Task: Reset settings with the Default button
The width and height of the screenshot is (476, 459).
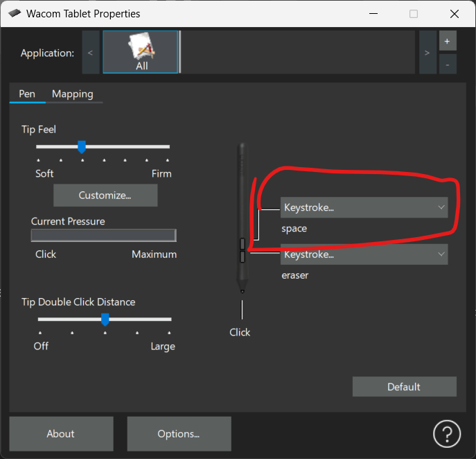Action: click(405, 387)
